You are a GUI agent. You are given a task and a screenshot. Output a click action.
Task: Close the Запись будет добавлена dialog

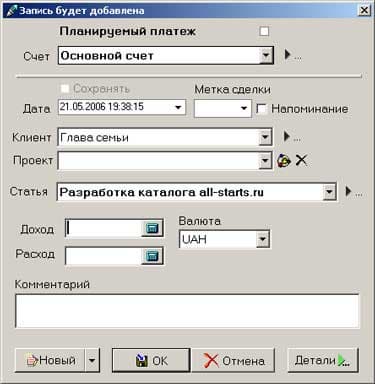click(364, 10)
